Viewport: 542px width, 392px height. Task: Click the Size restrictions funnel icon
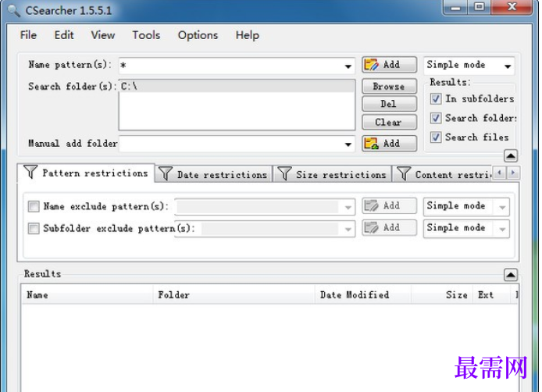click(x=284, y=174)
